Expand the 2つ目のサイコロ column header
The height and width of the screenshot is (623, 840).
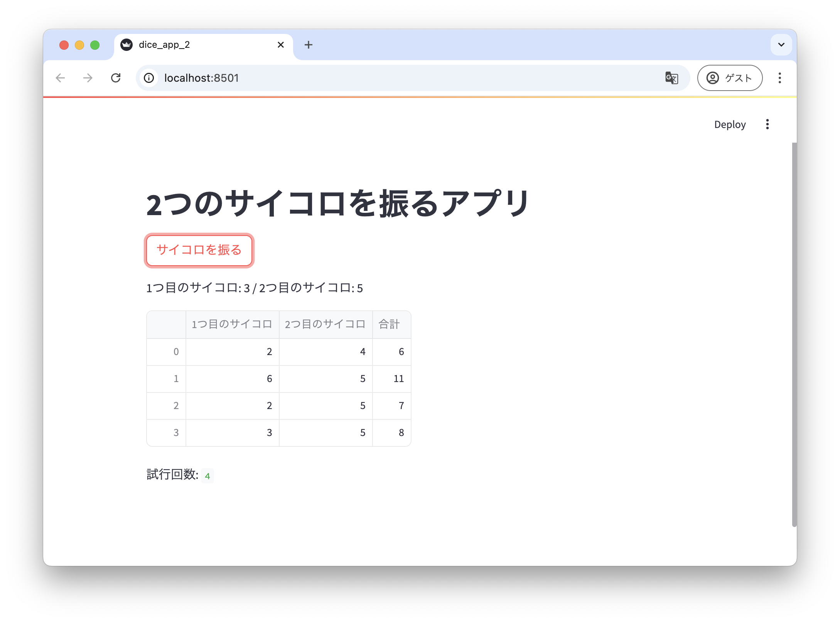pos(326,324)
